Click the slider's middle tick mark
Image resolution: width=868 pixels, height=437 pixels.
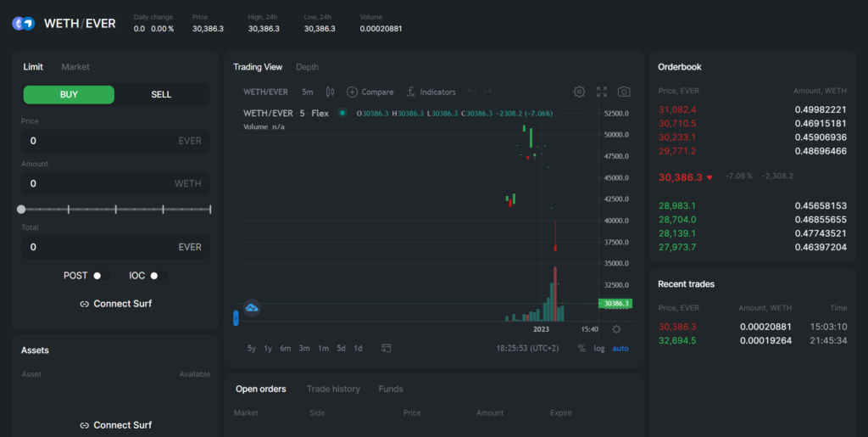point(115,210)
